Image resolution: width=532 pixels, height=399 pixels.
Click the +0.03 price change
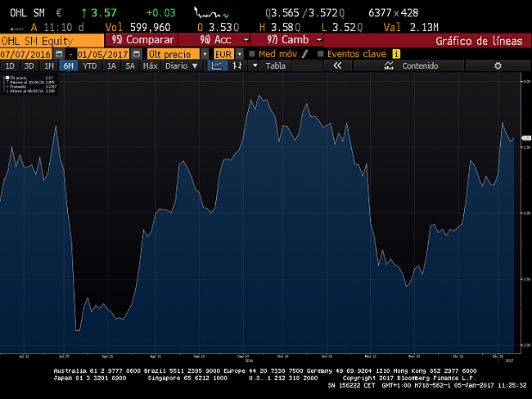tap(160, 13)
